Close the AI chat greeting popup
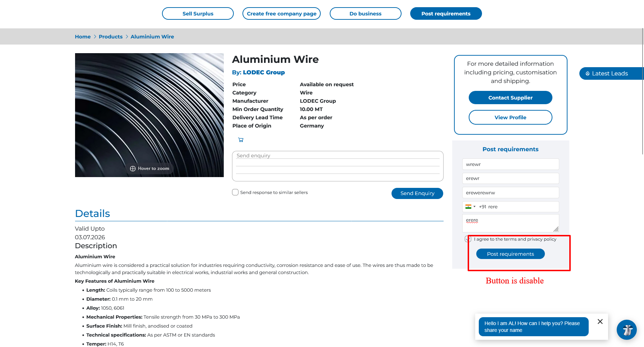Image resolution: width=644 pixels, height=347 pixels. pos(600,321)
